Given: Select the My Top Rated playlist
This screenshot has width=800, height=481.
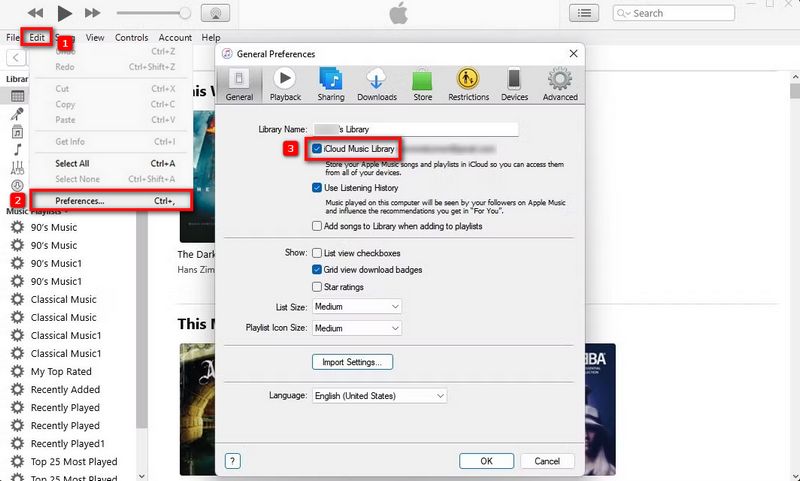Looking at the screenshot, I should [x=61, y=371].
